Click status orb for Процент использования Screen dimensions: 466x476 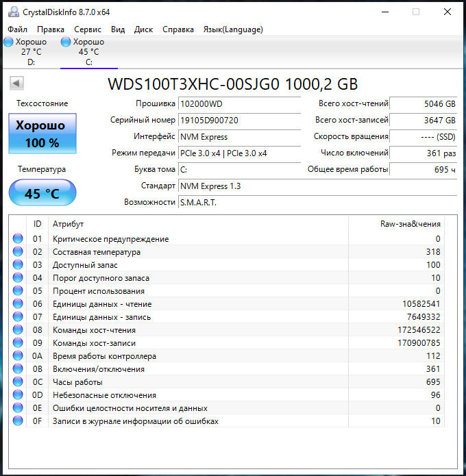point(18,291)
